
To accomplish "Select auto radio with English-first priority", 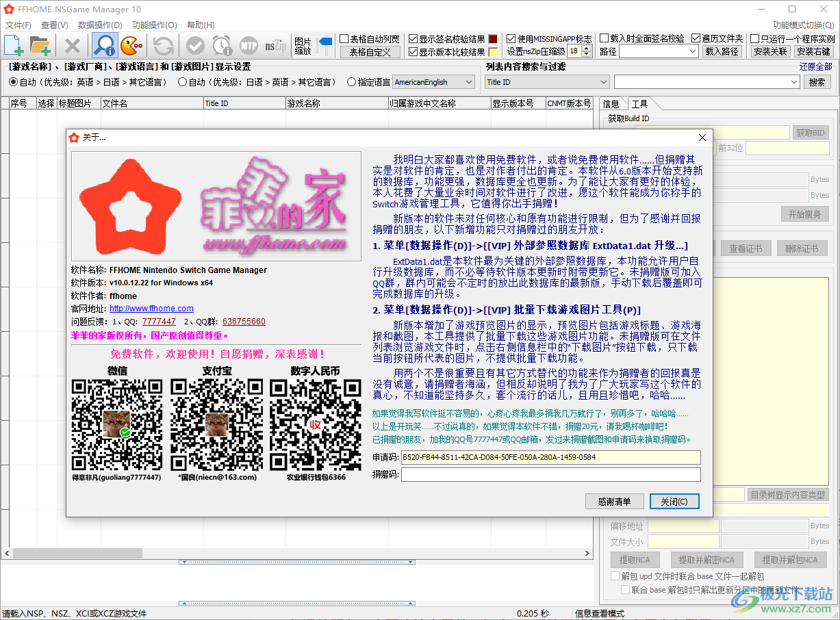I will (x=13, y=82).
